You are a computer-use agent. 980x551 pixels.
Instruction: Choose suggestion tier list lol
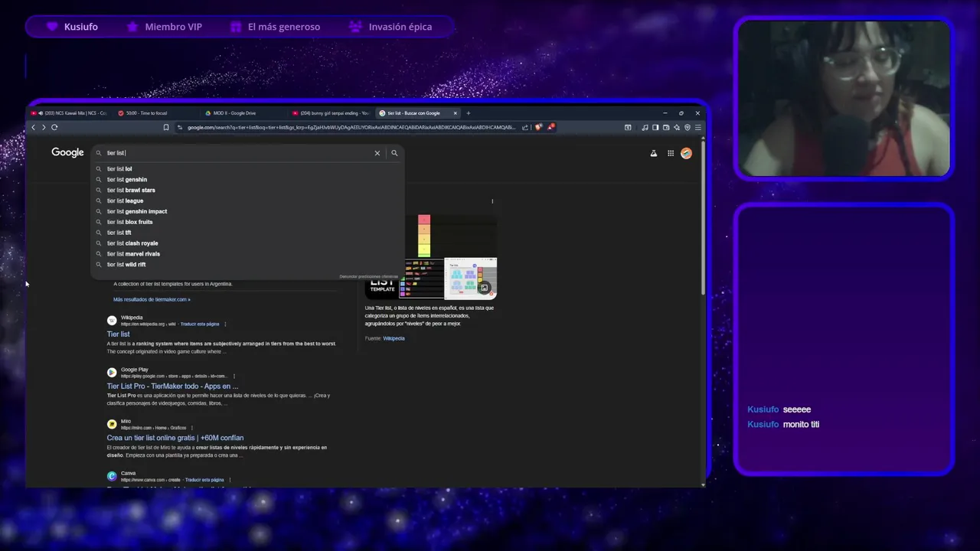(x=247, y=169)
